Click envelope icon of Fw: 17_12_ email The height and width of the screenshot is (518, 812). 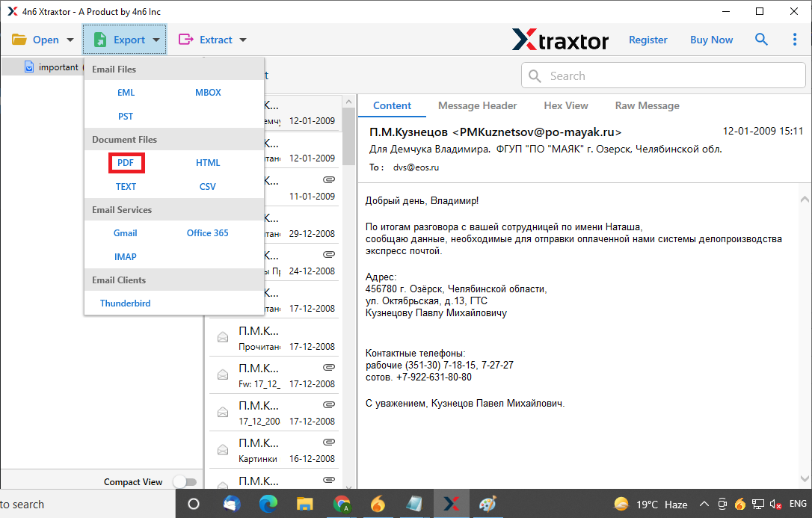pyautogui.click(x=223, y=374)
